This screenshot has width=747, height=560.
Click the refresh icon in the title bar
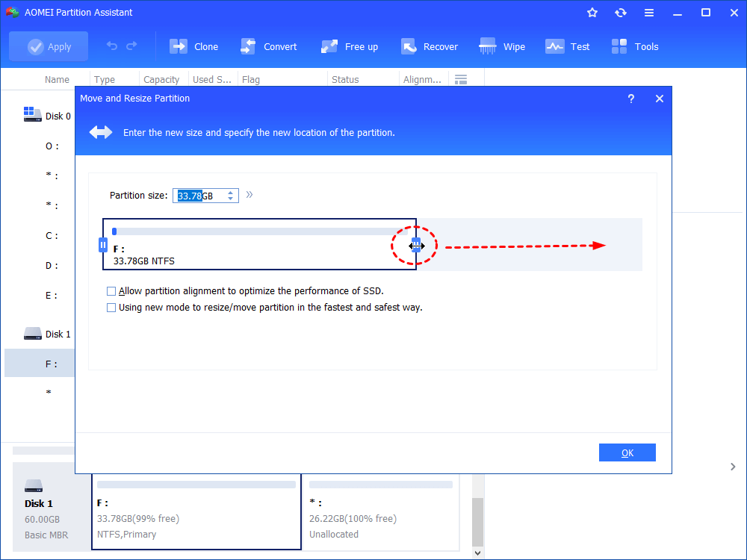click(620, 12)
